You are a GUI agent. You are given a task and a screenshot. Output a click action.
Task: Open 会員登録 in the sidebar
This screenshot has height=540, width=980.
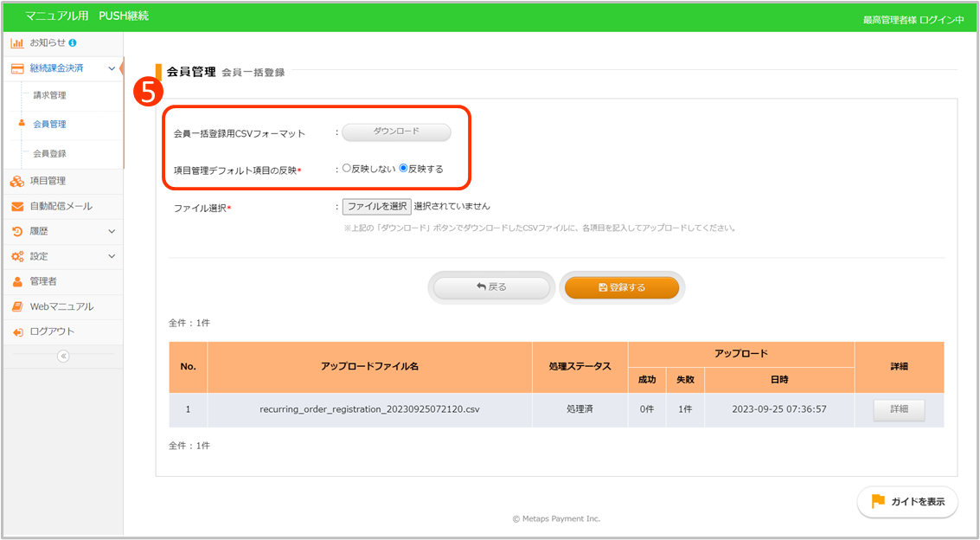[x=49, y=153]
